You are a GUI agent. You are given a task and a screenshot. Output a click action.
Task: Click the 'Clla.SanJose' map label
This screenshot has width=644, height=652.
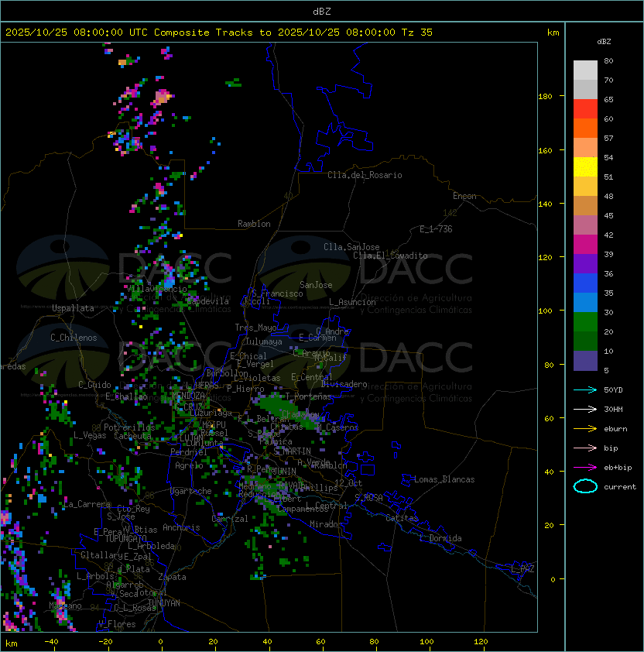(x=351, y=247)
